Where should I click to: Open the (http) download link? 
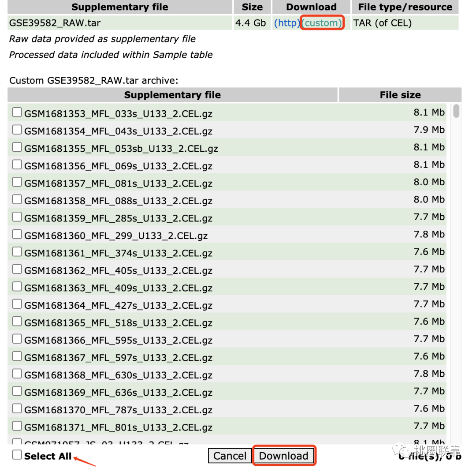point(287,23)
